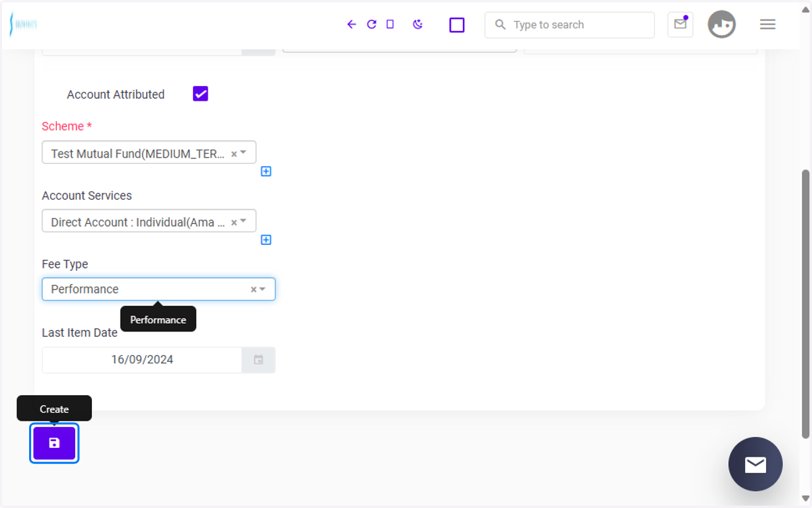The height and width of the screenshot is (508, 812).
Task: Click the mobile device view icon
Action: (x=390, y=24)
